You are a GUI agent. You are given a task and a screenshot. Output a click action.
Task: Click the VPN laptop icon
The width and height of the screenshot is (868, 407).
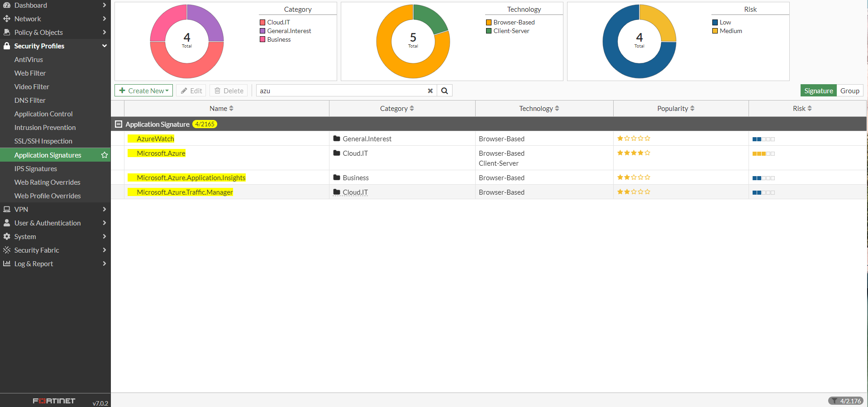(7, 210)
